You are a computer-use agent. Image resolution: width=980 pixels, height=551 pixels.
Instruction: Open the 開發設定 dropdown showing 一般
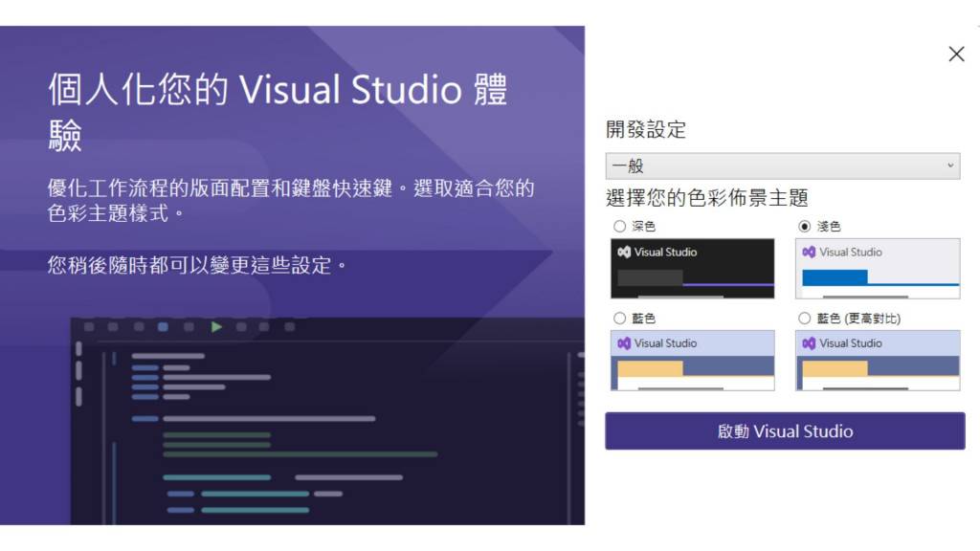pyautogui.click(x=783, y=166)
